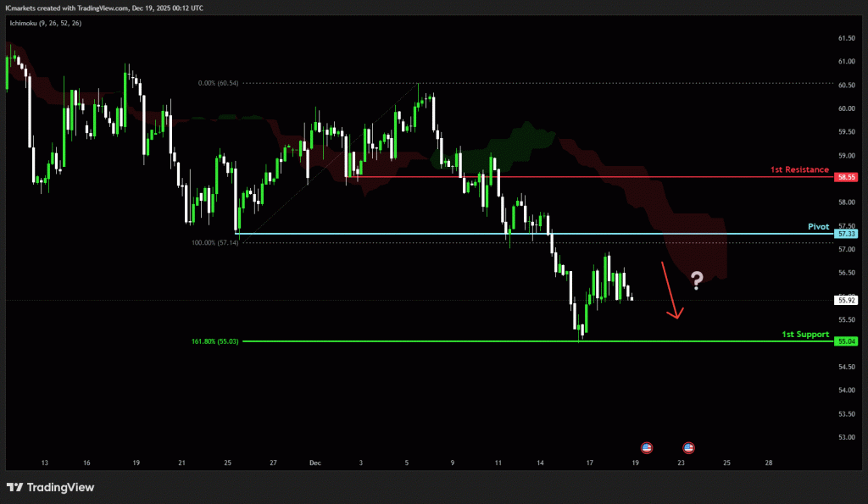868x504 pixels.
Task: Click the 19 date on the time axis
Action: (635, 463)
